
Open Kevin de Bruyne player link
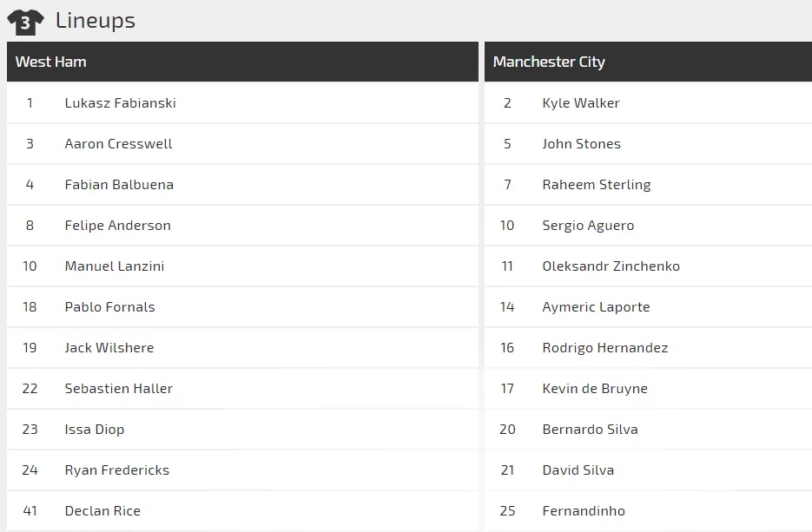tap(594, 388)
